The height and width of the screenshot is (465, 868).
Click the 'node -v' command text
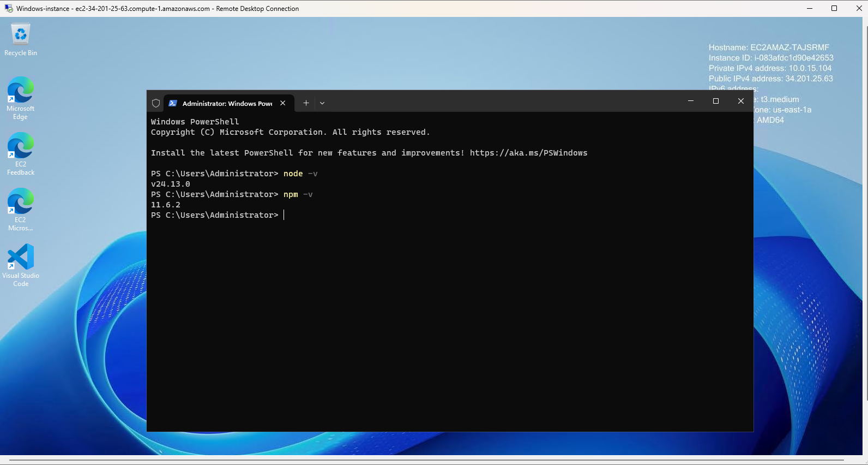[x=300, y=174]
